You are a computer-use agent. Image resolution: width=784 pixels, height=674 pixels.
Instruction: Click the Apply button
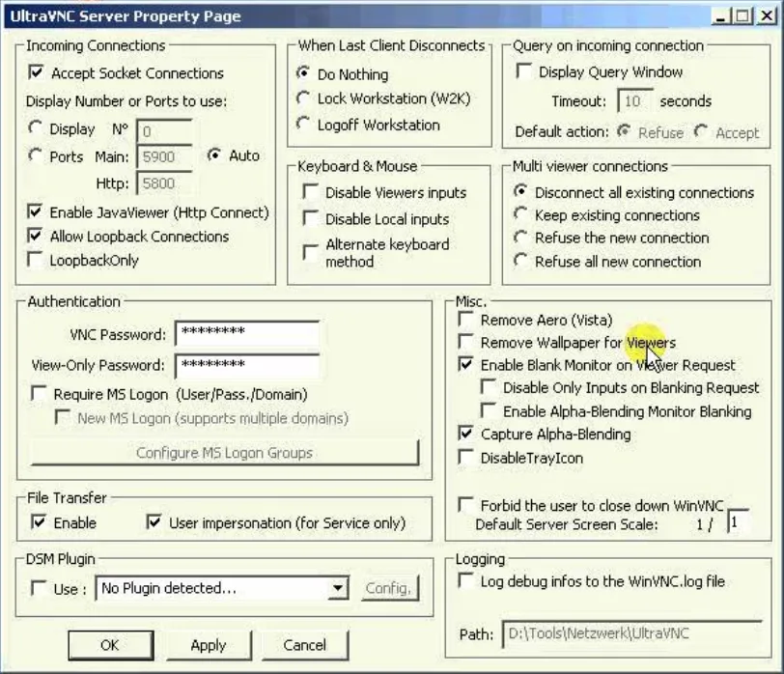(x=209, y=645)
